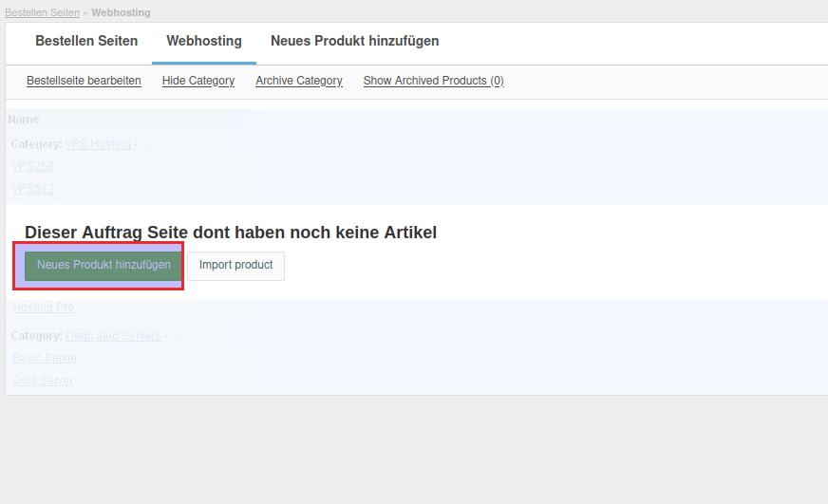This screenshot has width=828, height=504.
Task: Show Archived Products (0)
Action: [433, 81]
